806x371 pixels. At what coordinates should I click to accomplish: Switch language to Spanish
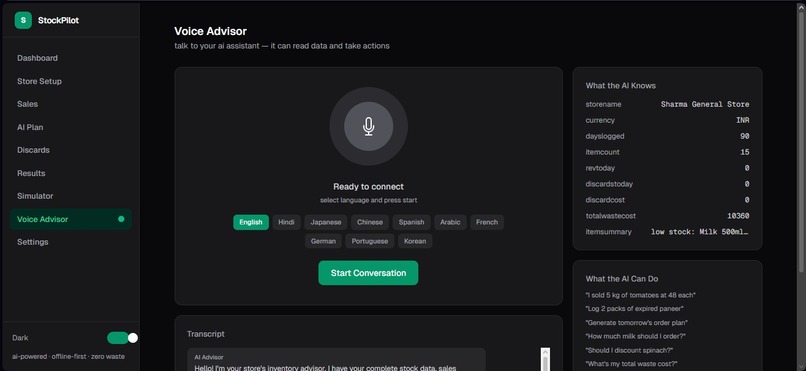[x=412, y=222]
